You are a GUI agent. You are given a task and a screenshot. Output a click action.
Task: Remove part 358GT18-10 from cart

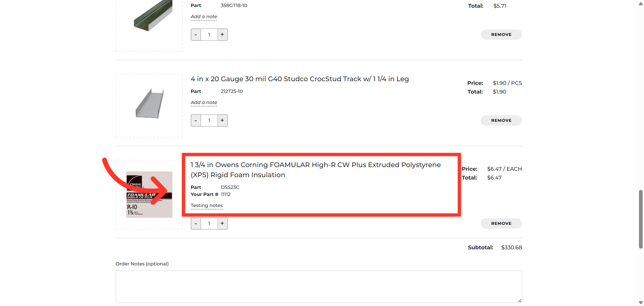[x=501, y=35]
